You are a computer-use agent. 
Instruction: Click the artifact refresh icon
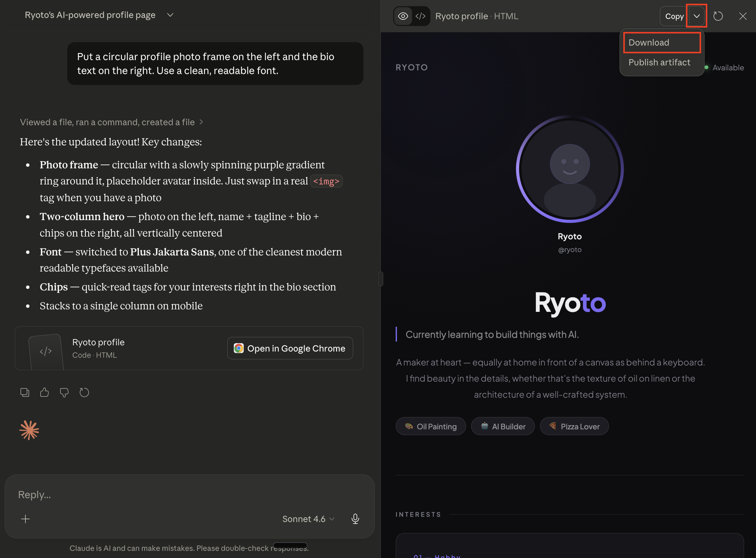point(718,16)
